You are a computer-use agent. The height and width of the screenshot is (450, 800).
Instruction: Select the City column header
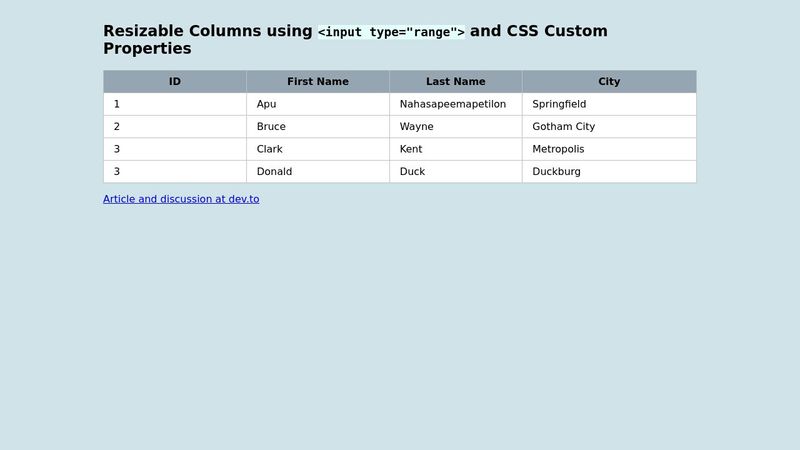click(x=609, y=82)
